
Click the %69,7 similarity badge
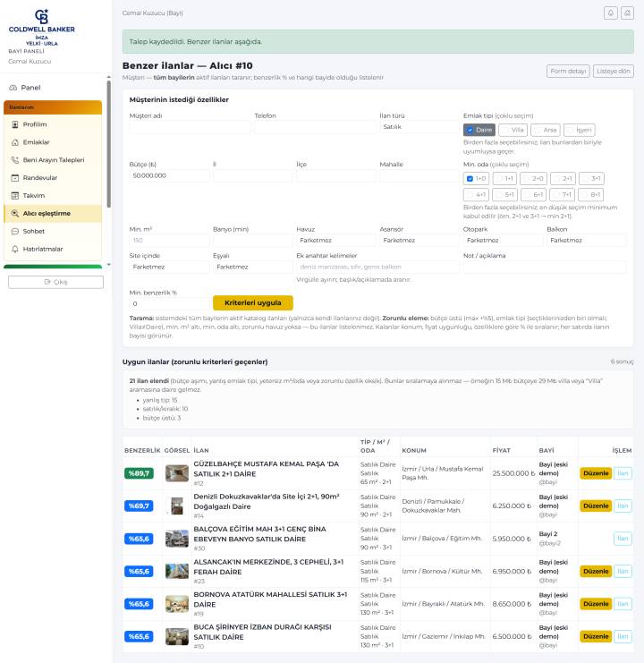coord(139,506)
